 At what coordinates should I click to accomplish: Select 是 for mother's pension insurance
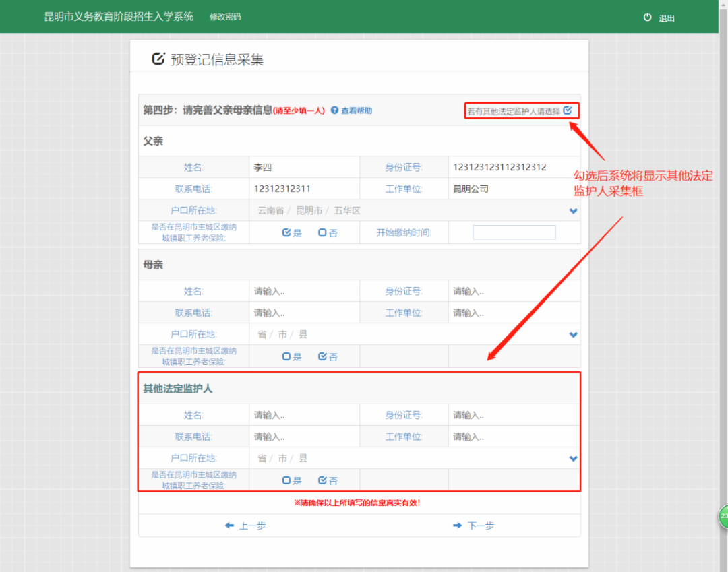286,356
